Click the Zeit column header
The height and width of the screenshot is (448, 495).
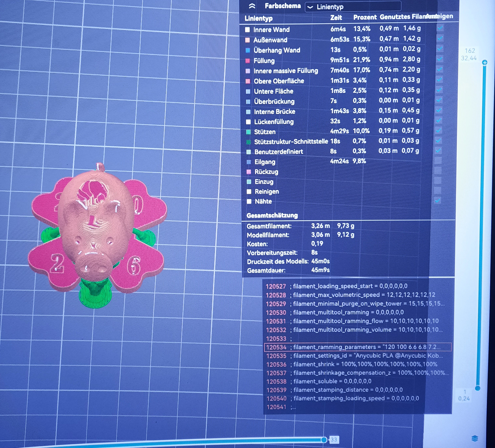[x=336, y=17]
